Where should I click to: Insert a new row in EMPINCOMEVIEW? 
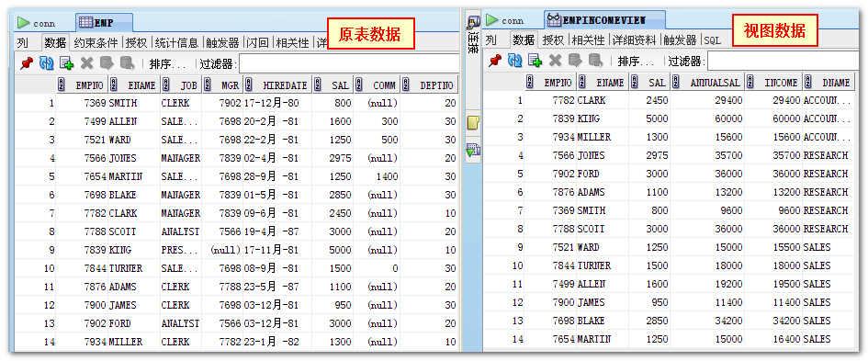(535, 61)
